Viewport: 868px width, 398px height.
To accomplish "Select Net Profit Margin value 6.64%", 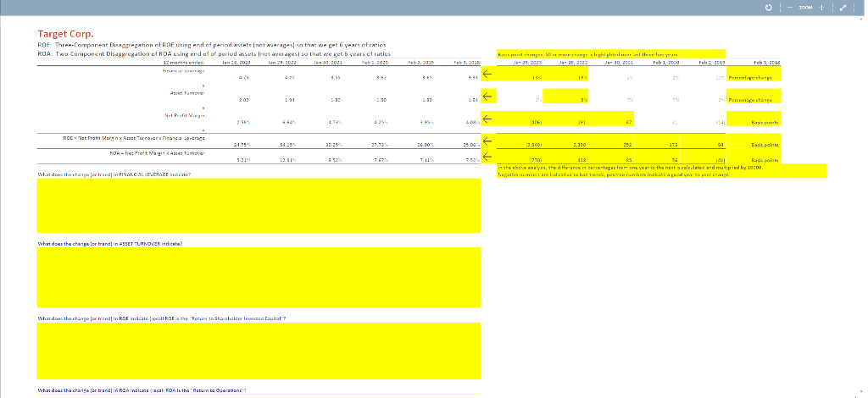I will tap(289, 122).
